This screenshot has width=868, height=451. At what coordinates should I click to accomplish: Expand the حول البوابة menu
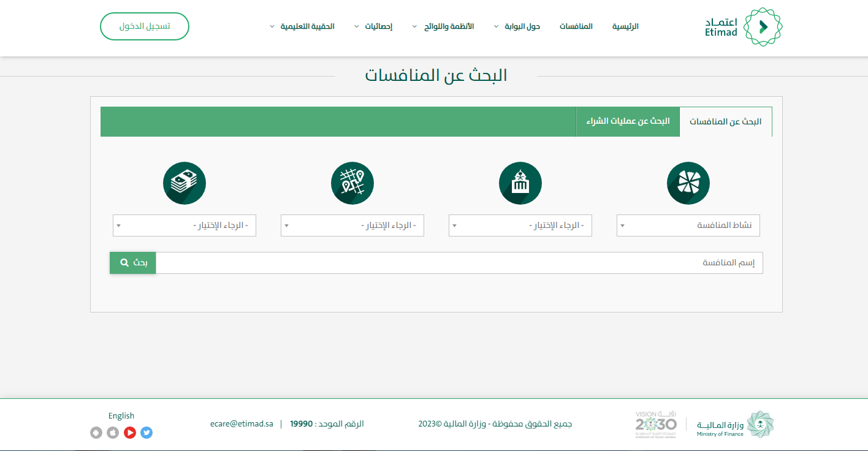(517, 26)
